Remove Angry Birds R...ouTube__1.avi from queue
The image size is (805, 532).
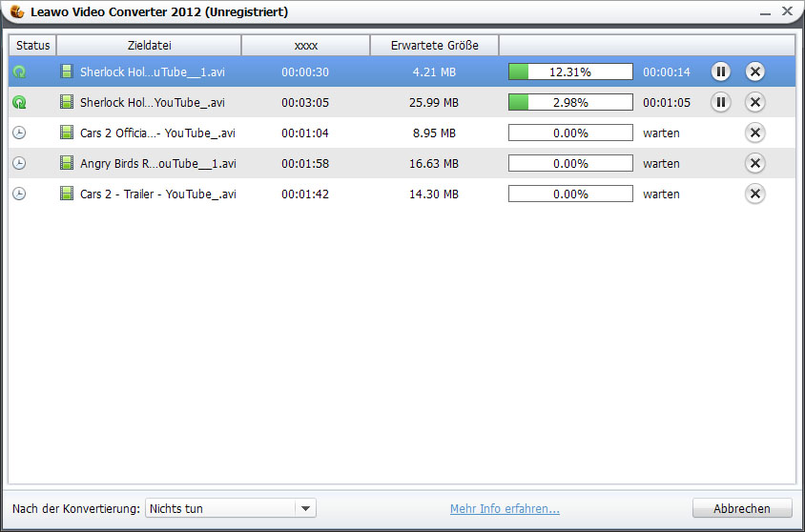tap(755, 163)
